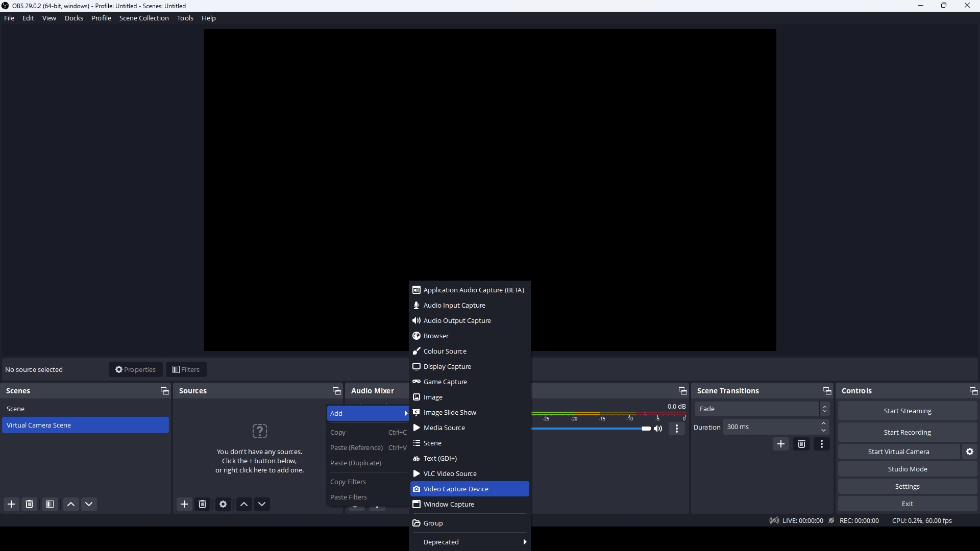The height and width of the screenshot is (551, 980).
Task: Open audio mixer three-dot options menu
Action: [x=677, y=429]
